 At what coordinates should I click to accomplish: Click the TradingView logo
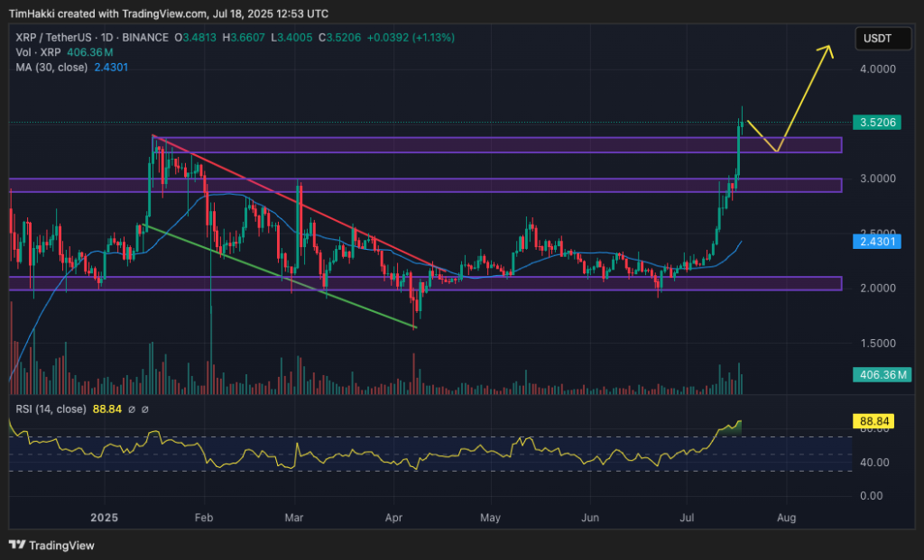pyautogui.click(x=15, y=546)
